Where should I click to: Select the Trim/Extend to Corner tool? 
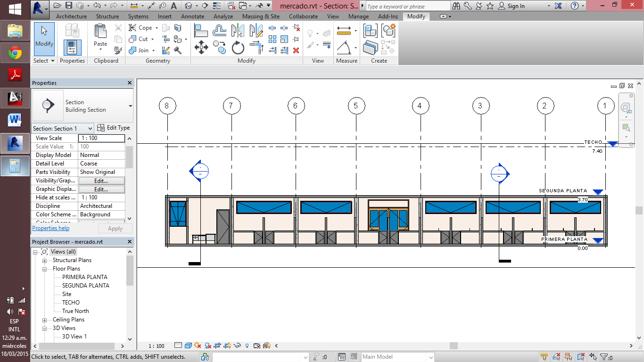(256, 48)
